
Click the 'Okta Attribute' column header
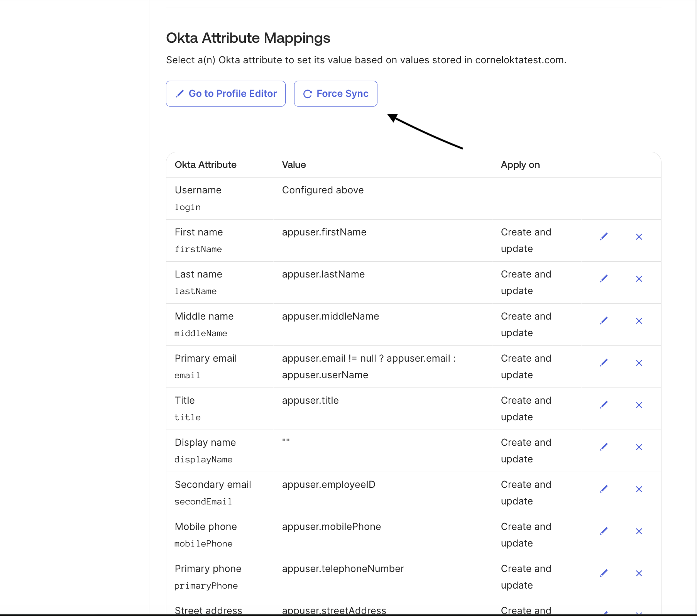206,165
